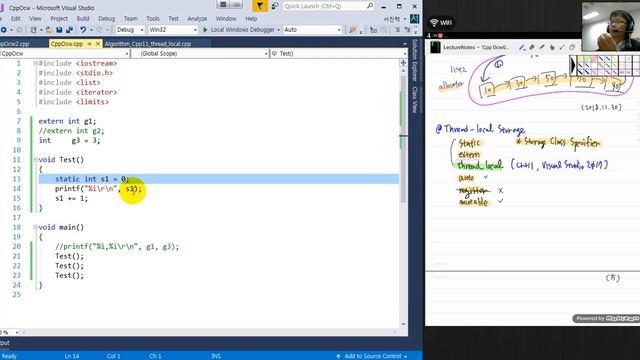Click the user account avatar icon
Screen dimensions: 640x360
pyautogui.click(x=414, y=19)
